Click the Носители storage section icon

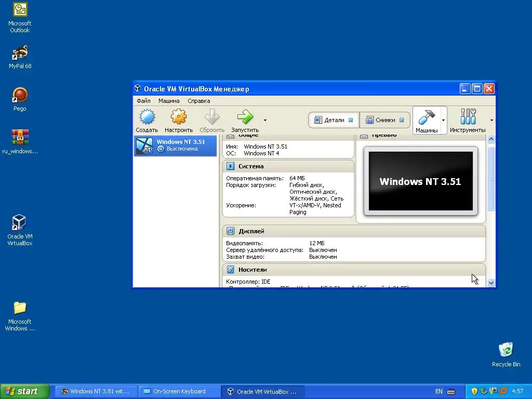(230, 270)
